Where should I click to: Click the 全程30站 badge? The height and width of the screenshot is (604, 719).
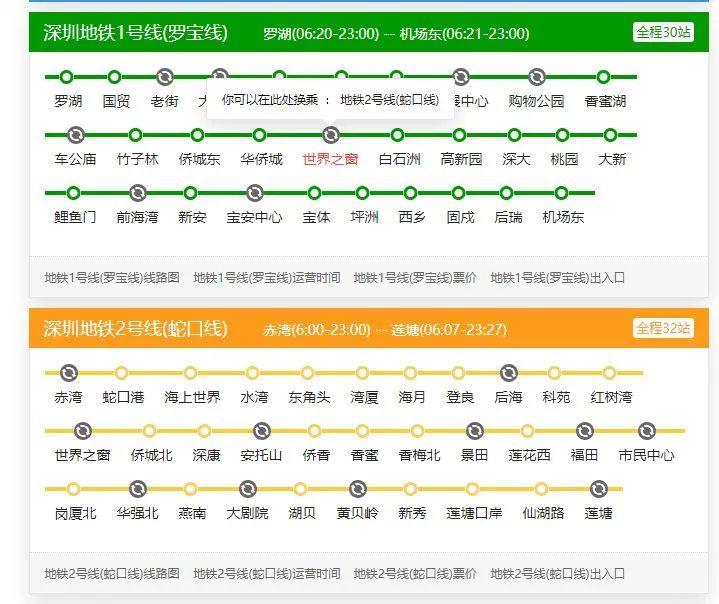663,32
